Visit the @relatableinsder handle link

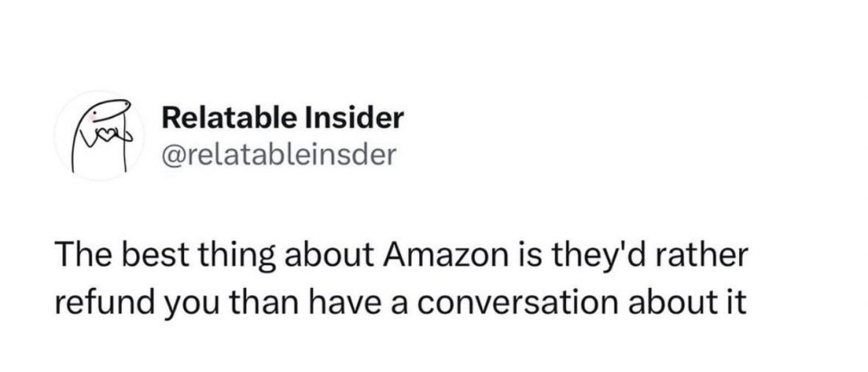click(x=279, y=155)
